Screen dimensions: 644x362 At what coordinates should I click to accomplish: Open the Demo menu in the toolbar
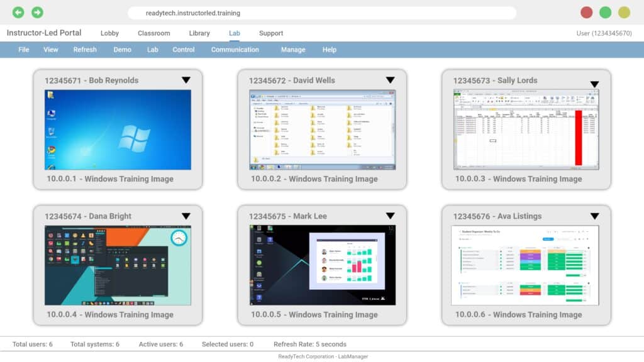[x=121, y=50]
